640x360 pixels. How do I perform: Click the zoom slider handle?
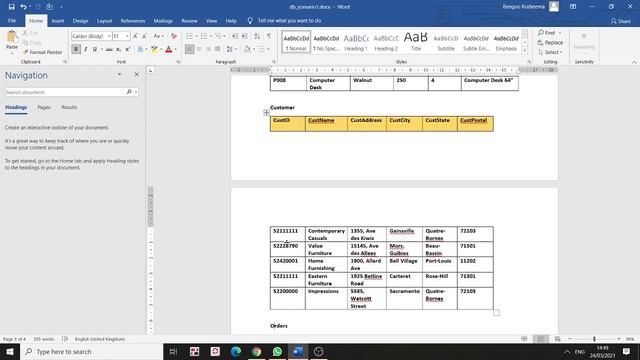point(594,339)
